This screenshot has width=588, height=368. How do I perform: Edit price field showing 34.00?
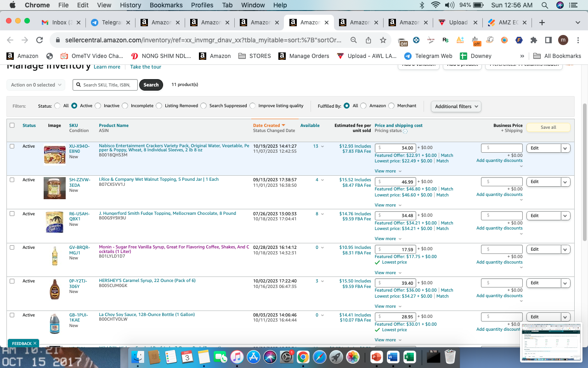coord(396,148)
